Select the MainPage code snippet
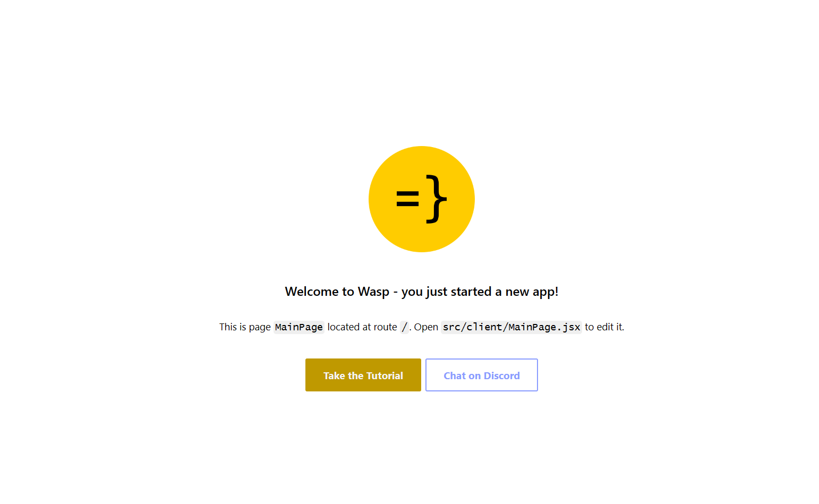 [x=299, y=327]
